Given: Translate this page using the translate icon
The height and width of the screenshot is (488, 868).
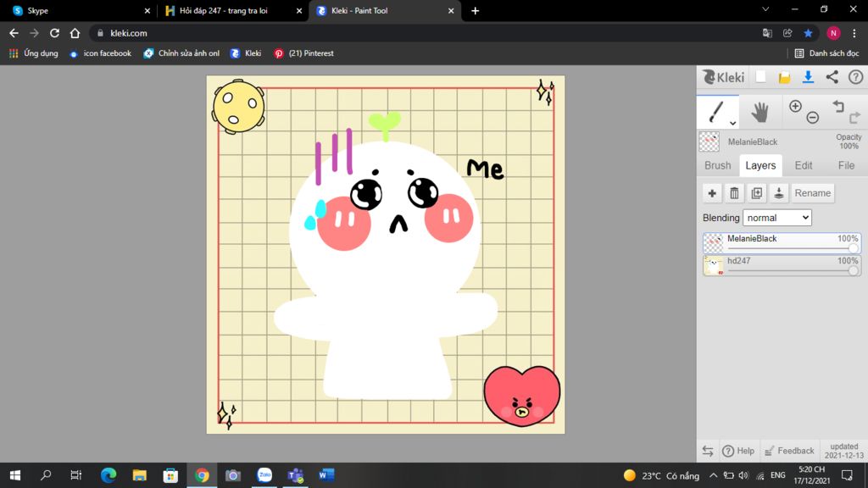Looking at the screenshot, I should point(767,33).
